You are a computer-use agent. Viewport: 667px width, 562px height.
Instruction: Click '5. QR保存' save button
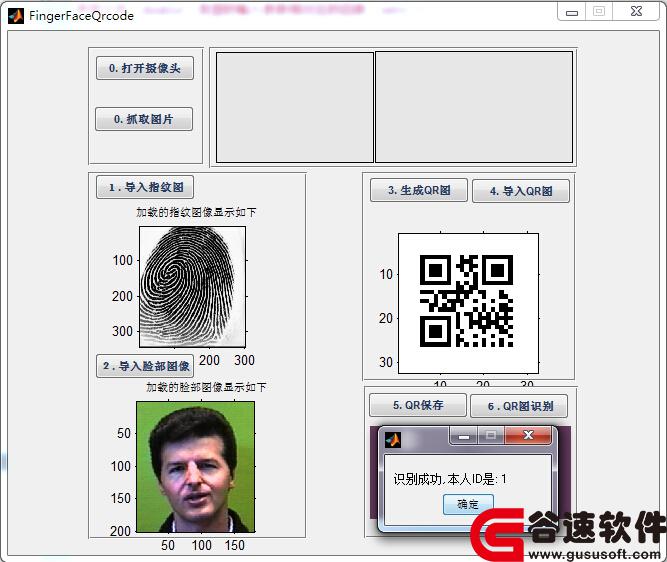[x=418, y=405]
